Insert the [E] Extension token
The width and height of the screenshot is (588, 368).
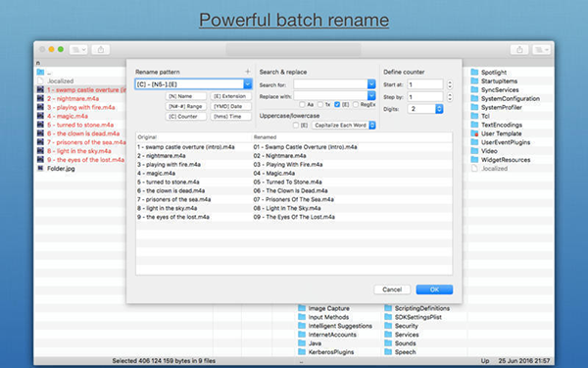(230, 96)
